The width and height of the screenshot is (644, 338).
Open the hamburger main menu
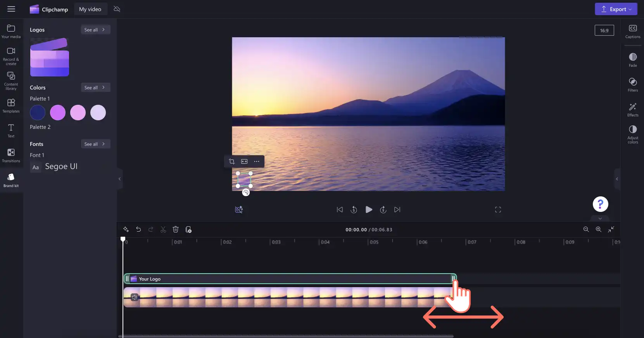[11, 9]
